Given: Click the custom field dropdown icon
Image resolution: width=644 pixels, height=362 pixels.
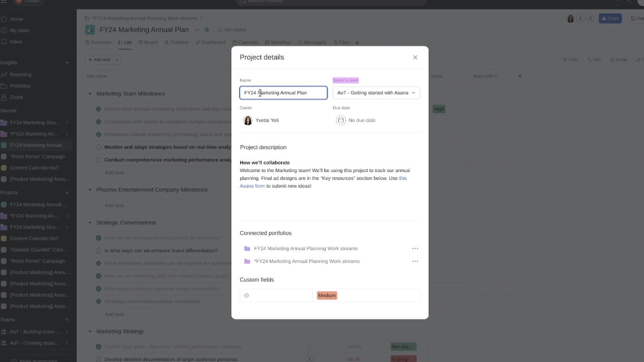Looking at the screenshot, I should 246,296.
